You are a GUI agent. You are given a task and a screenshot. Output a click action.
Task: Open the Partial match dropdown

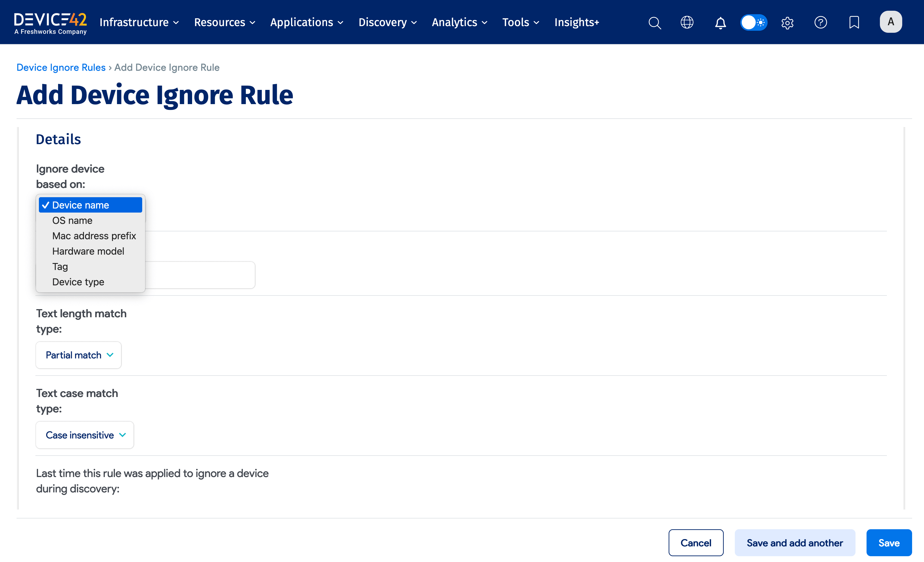(78, 355)
